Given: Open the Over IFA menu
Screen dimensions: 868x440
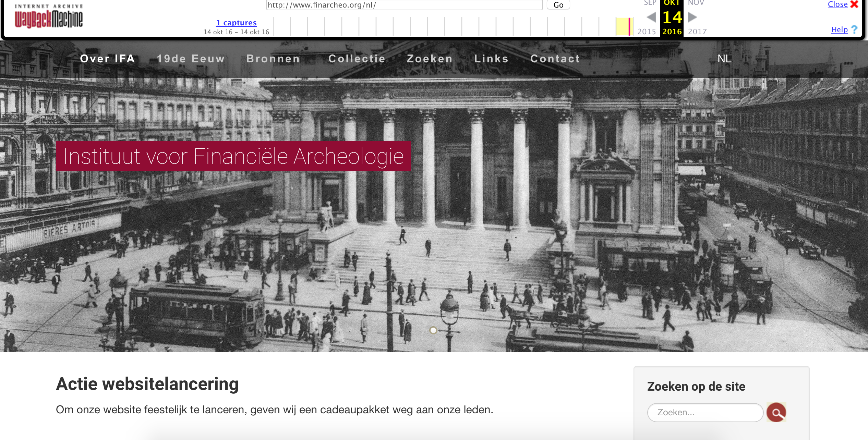Looking at the screenshot, I should 107,59.
